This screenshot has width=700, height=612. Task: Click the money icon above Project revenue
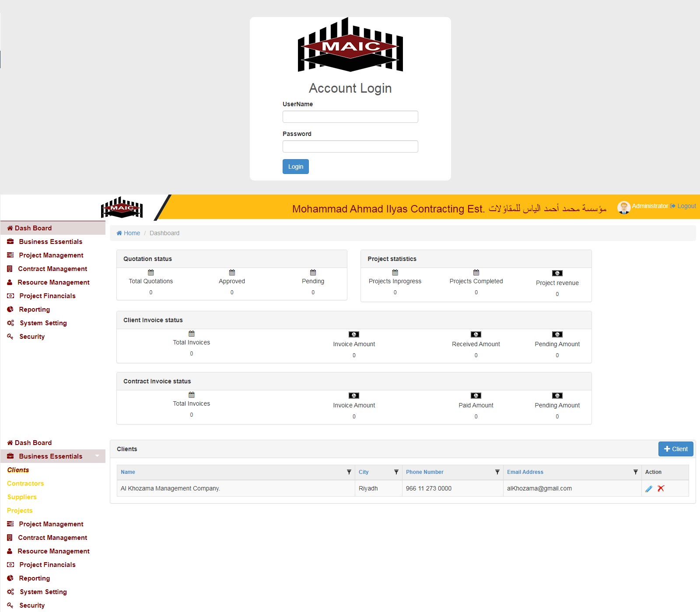(x=557, y=273)
